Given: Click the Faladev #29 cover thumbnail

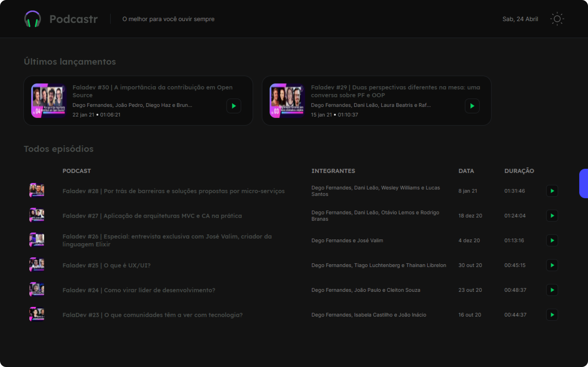Looking at the screenshot, I should click(286, 100).
